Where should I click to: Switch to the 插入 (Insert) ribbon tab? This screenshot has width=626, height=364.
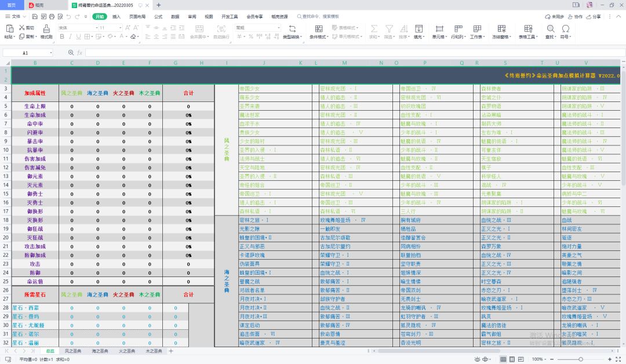click(x=117, y=17)
